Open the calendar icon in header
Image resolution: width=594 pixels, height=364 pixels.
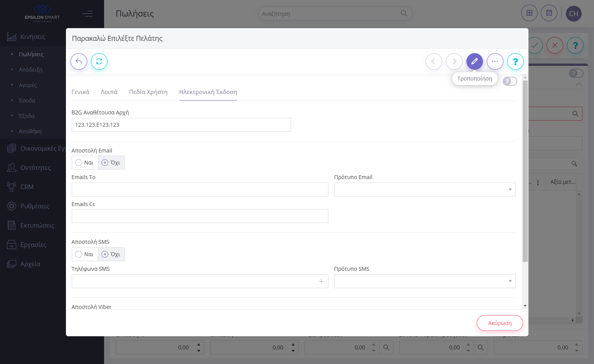click(549, 13)
